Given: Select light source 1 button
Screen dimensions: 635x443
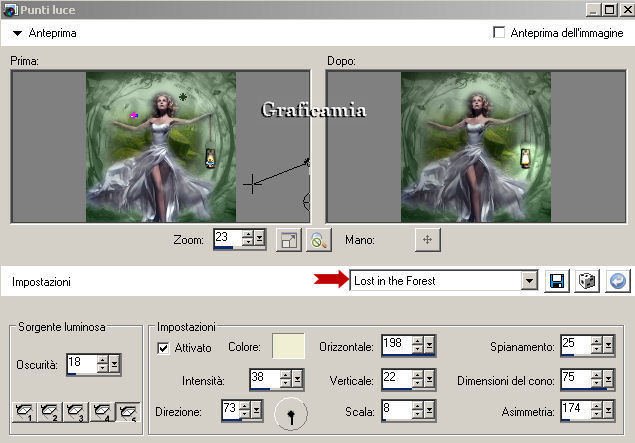Looking at the screenshot, I should [x=24, y=412].
